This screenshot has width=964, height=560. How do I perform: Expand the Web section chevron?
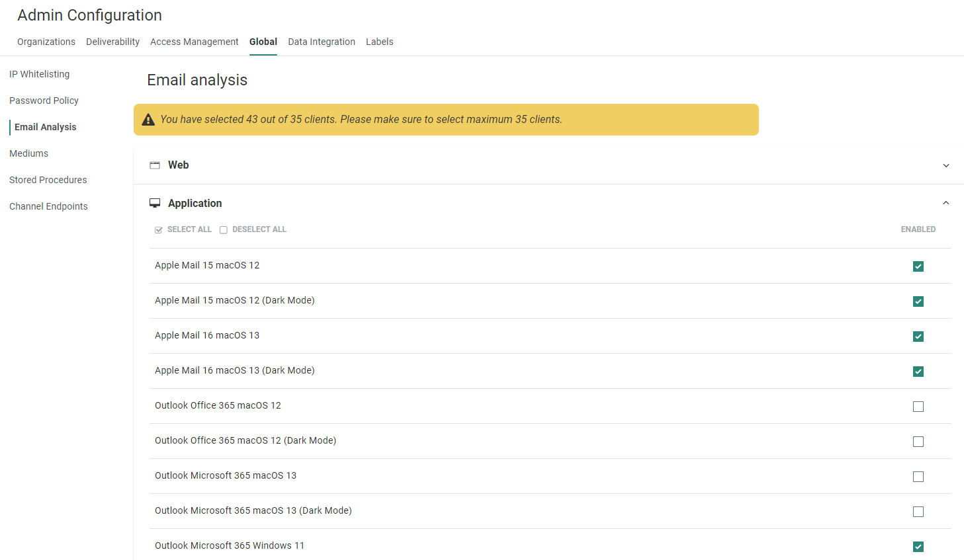[x=945, y=165]
